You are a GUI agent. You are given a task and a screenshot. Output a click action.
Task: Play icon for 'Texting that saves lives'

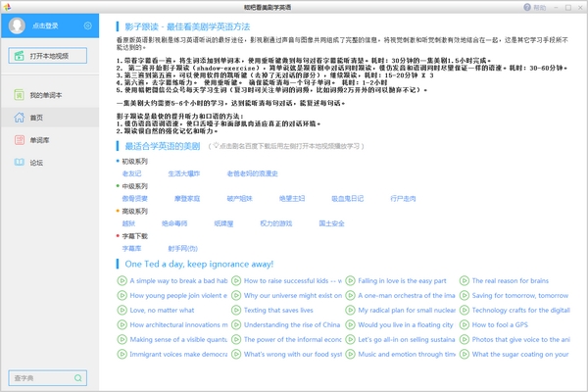tap(236, 311)
